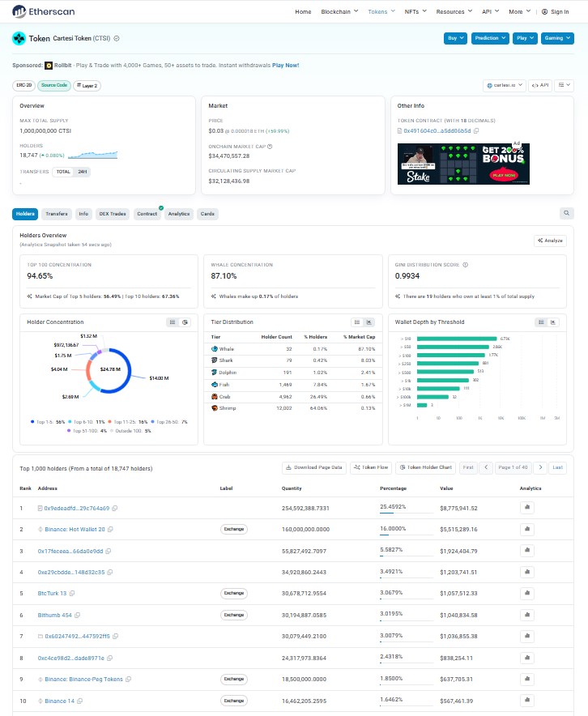Copy Binance-Peg Tokens address
588x716 pixels.
click(128, 679)
